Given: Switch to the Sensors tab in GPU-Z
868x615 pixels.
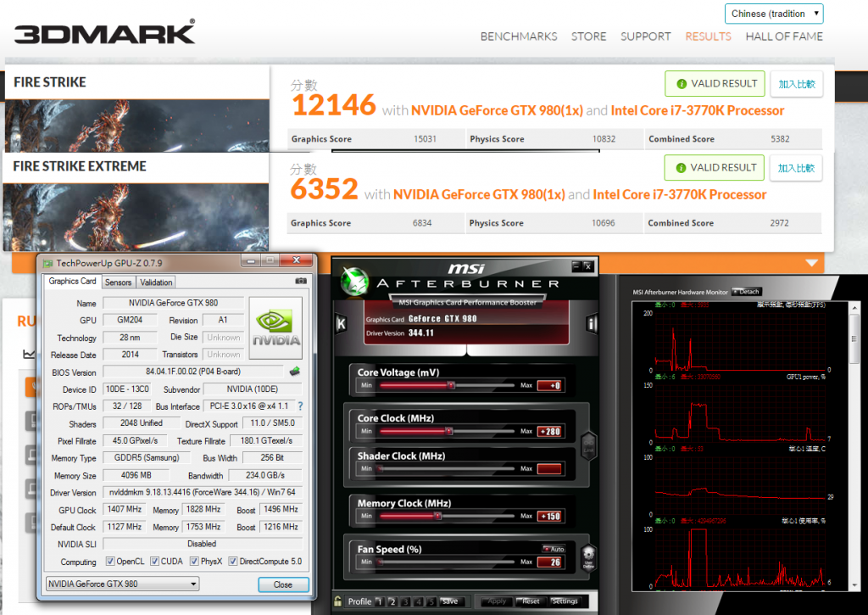Looking at the screenshot, I should pos(119,282).
